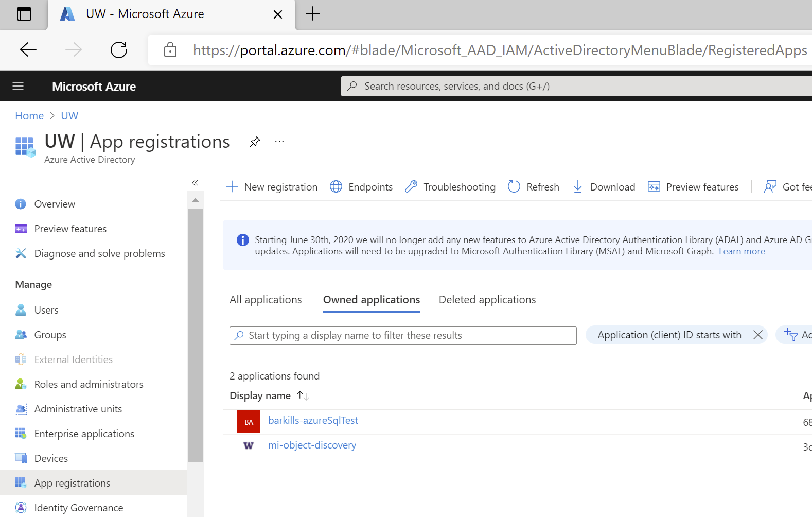Click the App registrations blade icon
The width and height of the screenshot is (812, 517).
pyautogui.click(x=25, y=147)
